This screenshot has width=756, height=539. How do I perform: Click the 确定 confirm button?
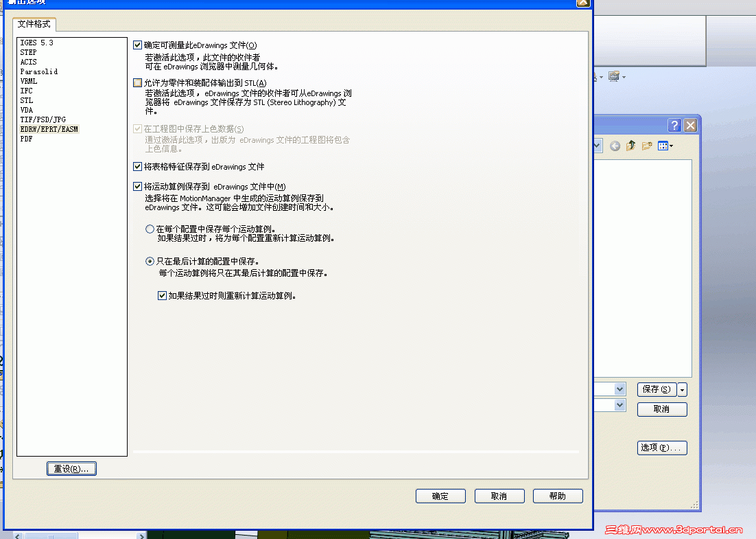(x=440, y=496)
